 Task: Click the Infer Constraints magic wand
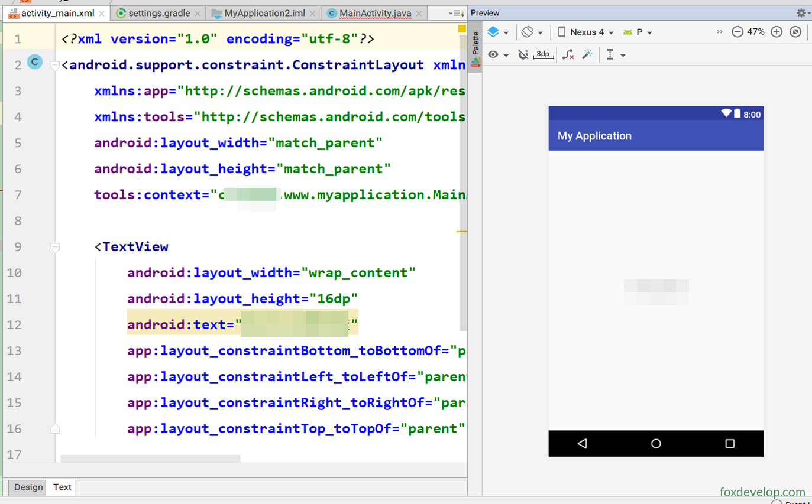pos(587,55)
